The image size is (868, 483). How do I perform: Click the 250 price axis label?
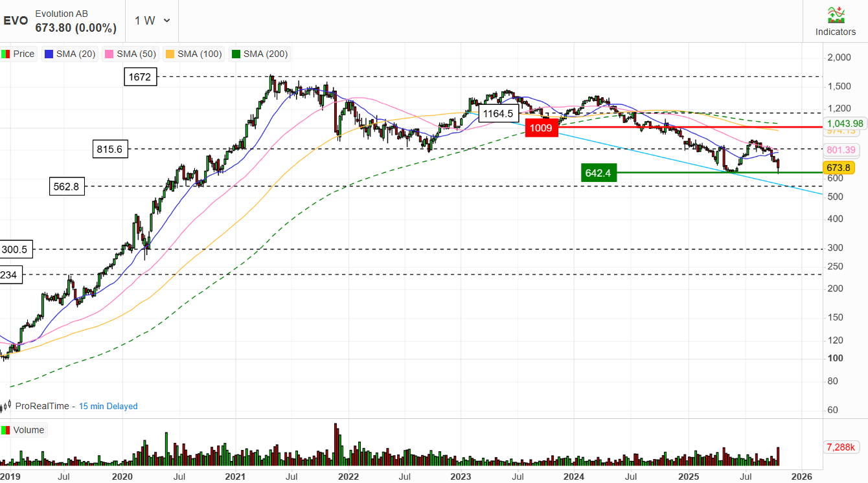tap(835, 266)
